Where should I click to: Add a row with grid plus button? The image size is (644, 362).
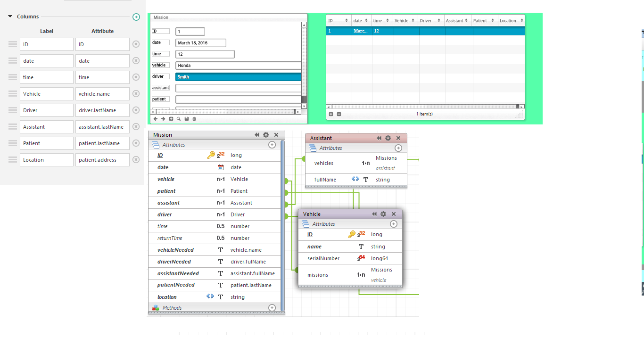[331, 114]
